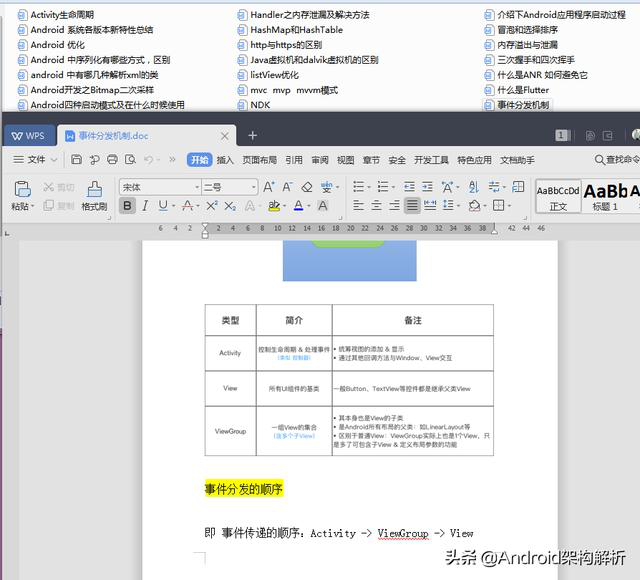Open a new tab with plus button

[252, 136]
